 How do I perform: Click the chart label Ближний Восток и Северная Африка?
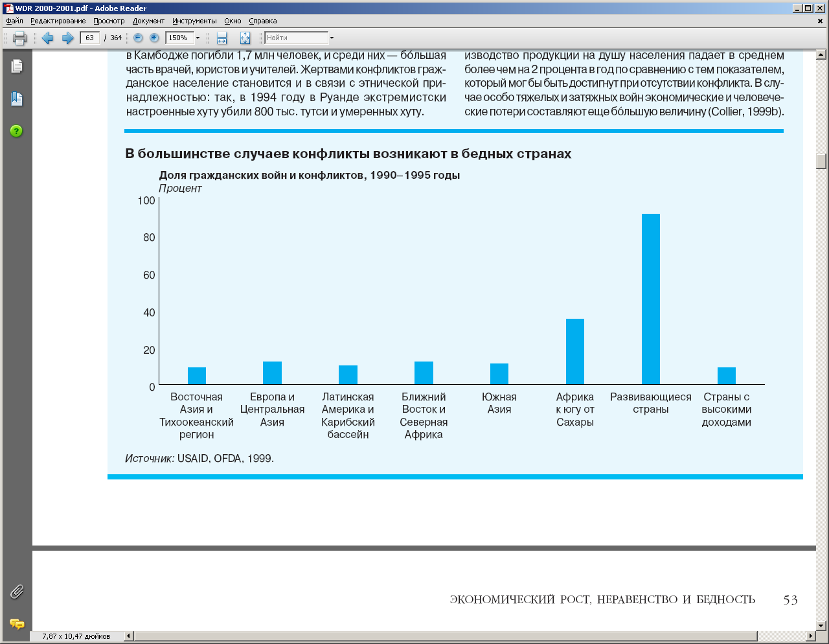click(424, 415)
